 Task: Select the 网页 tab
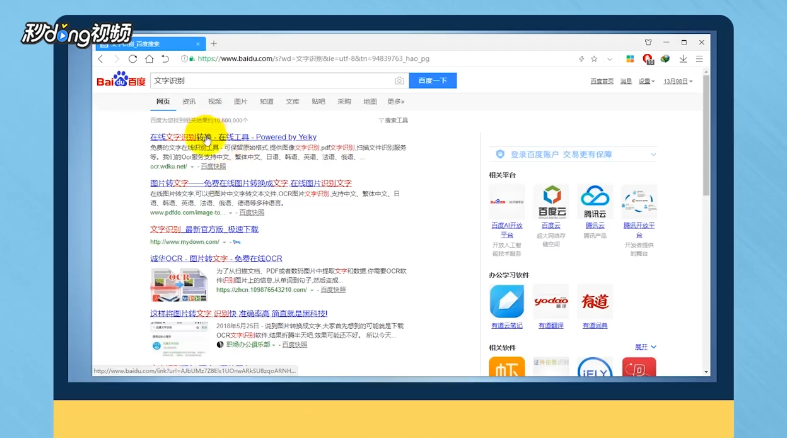pos(163,101)
